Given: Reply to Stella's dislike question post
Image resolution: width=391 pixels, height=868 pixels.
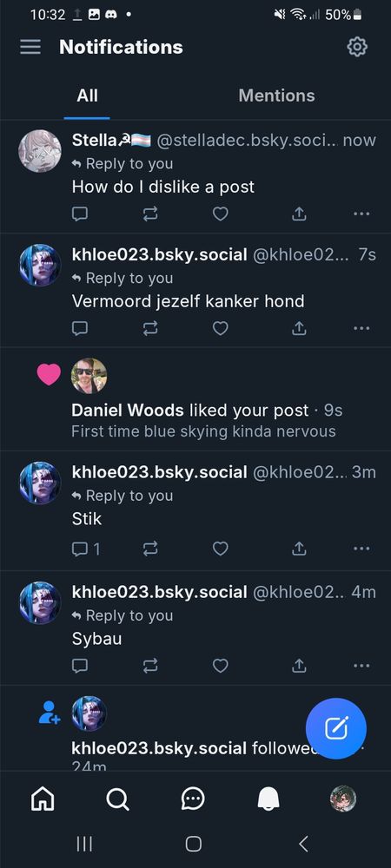Looking at the screenshot, I should [x=80, y=214].
